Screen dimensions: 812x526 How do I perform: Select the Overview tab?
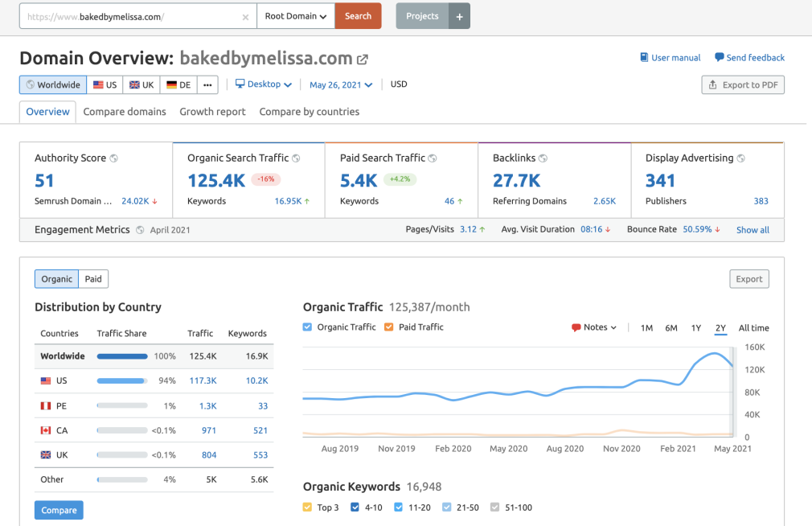[47, 112]
